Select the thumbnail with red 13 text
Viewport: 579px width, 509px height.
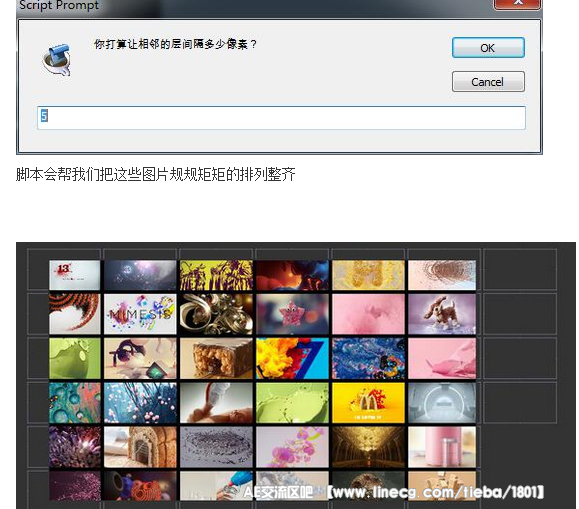[x=75, y=275]
